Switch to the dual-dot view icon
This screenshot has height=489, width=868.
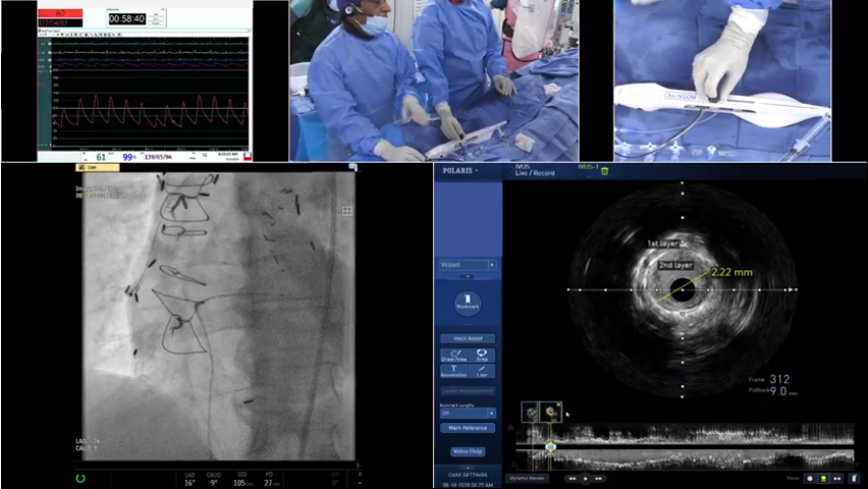click(837, 478)
